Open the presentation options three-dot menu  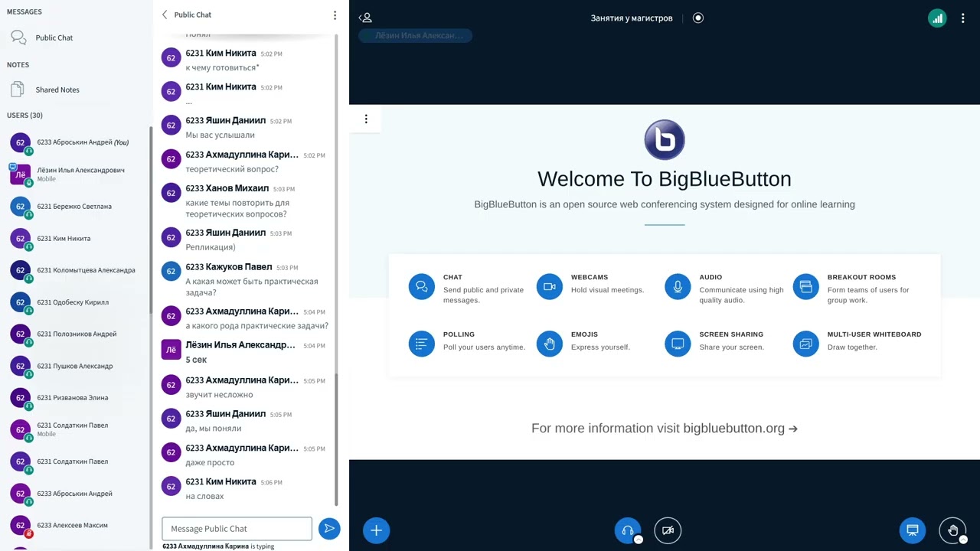click(366, 119)
